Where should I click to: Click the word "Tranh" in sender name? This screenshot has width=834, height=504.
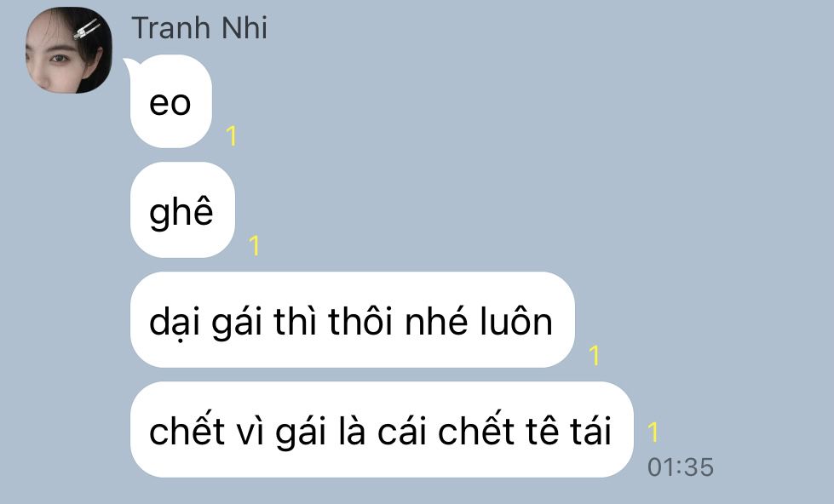point(171,27)
